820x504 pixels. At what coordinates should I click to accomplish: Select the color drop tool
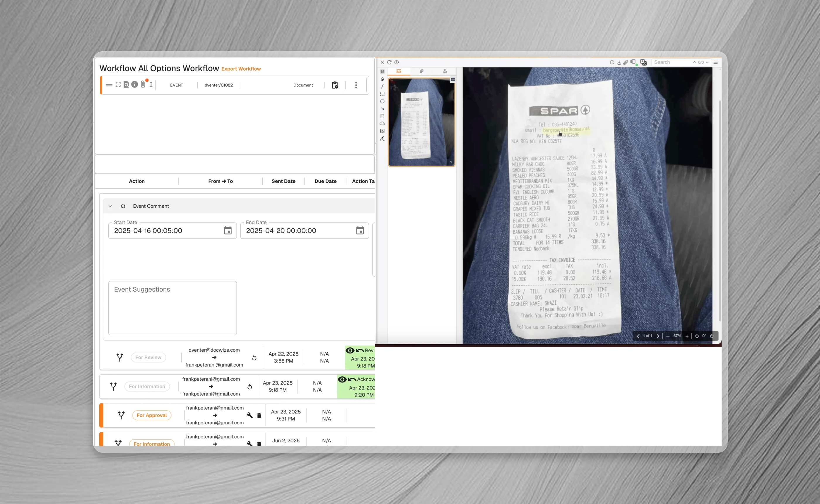pos(382,79)
